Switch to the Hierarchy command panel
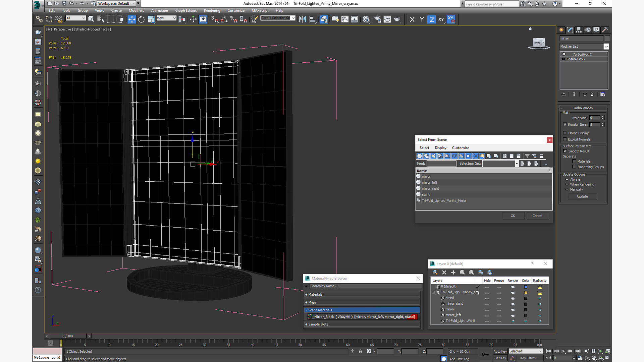The image size is (644, 362). click(x=579, y=30)
